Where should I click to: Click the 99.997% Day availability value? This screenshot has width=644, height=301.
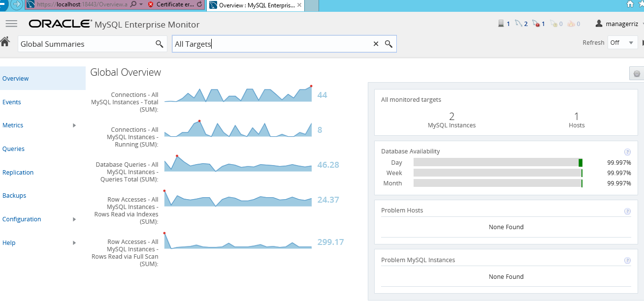[619, 163]
